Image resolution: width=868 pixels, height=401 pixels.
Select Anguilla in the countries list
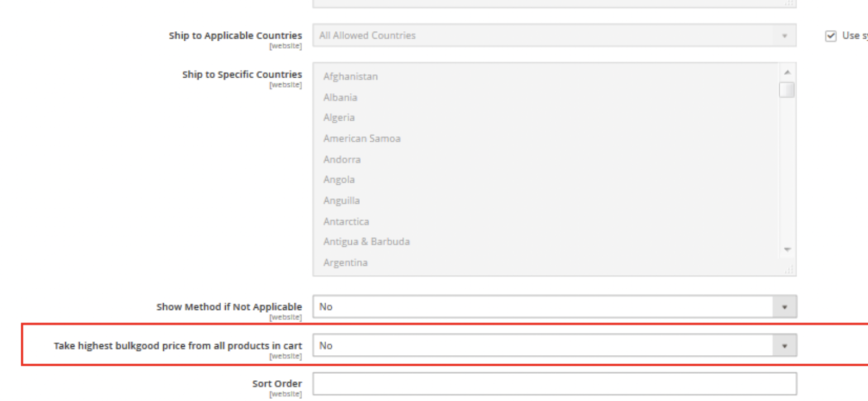tap(341, 200)
